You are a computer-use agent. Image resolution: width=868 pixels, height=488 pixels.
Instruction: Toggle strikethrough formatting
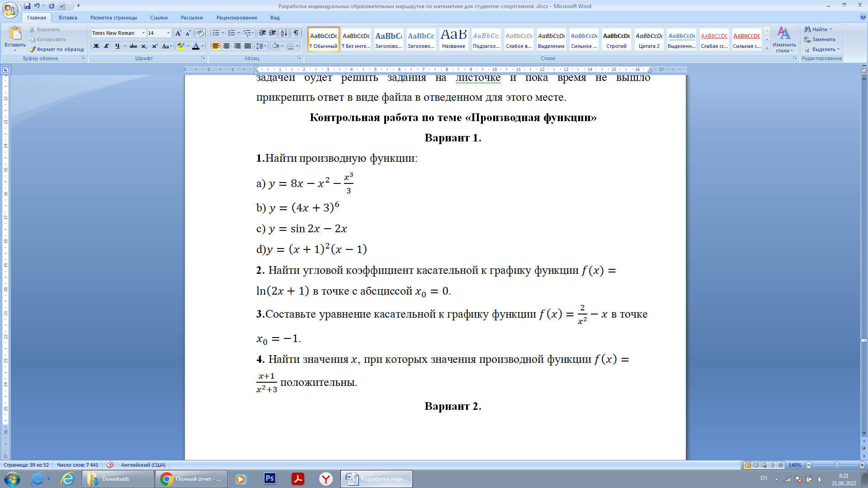click(133, 46)
